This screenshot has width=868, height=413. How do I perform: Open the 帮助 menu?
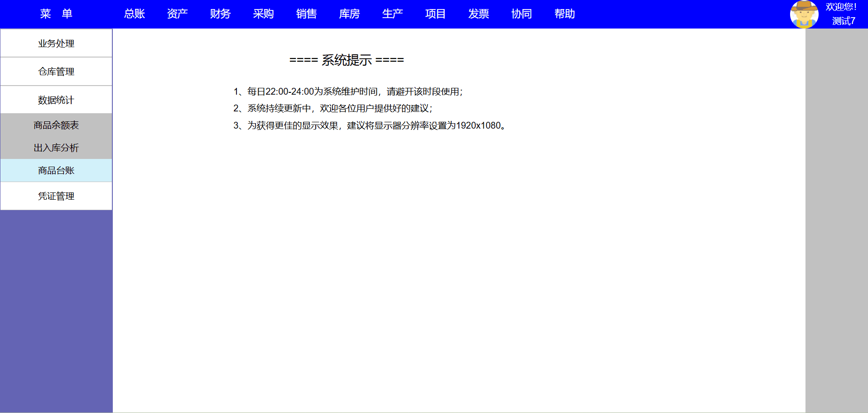click(x=564, y=14)
